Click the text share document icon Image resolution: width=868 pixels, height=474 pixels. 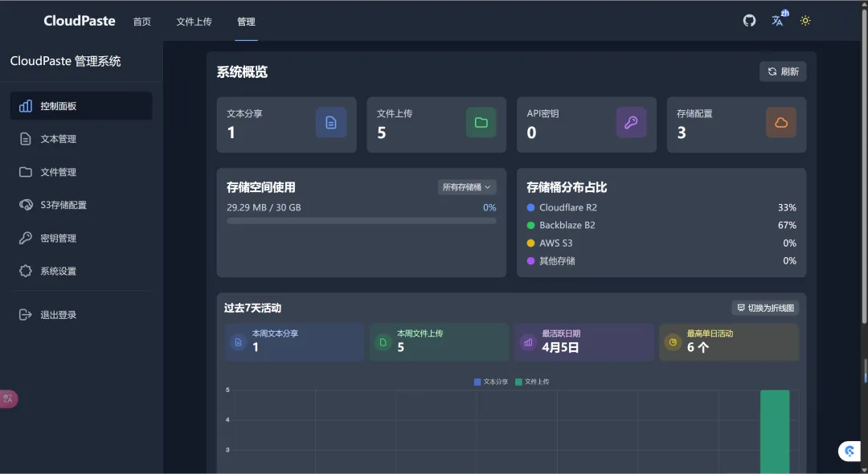coord(330,122)
